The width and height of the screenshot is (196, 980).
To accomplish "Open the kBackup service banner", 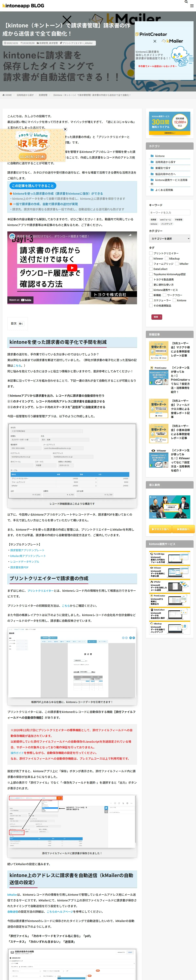I will point(170,628).
